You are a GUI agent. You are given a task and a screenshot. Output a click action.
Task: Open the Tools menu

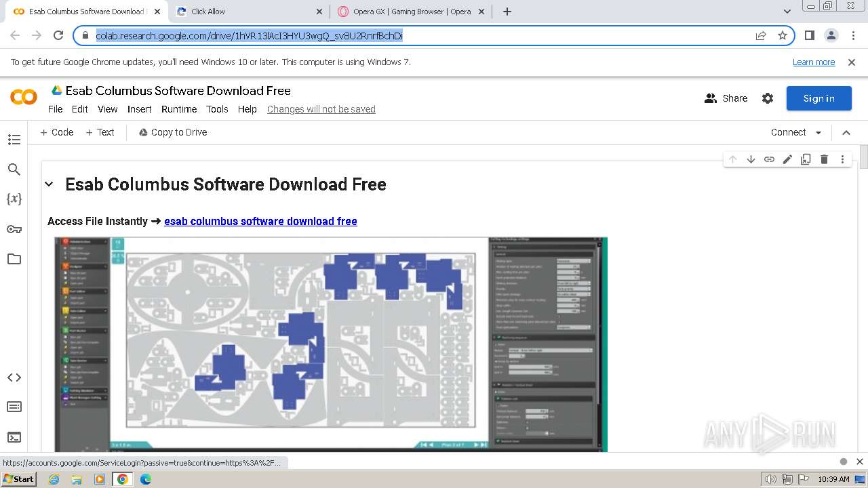click(x=217, y=109)
